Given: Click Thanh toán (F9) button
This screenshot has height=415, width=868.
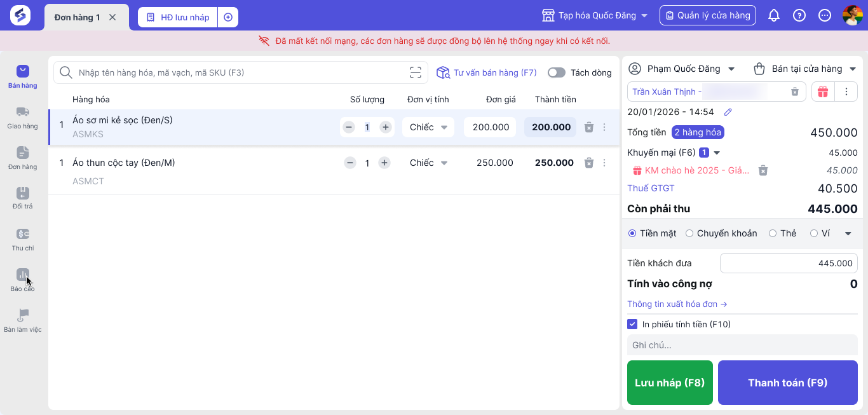Looking at the screenshot, I should click(788, 383).
